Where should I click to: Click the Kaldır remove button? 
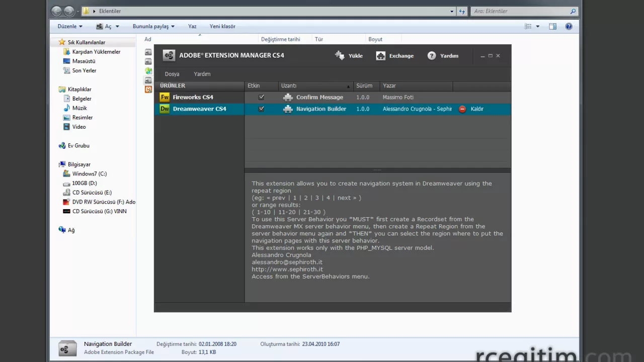471,109
